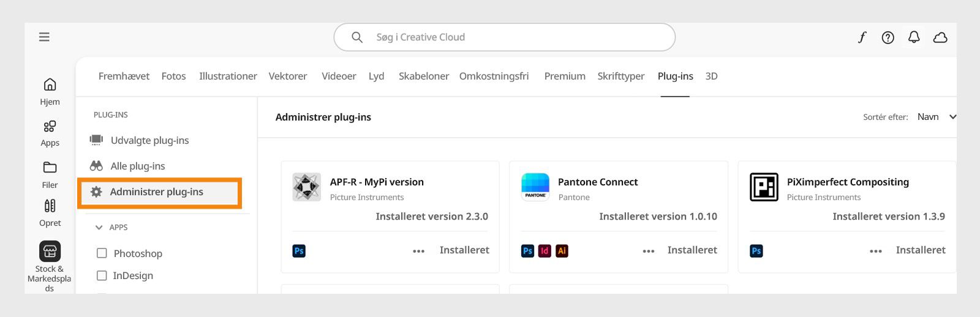Screen dimensions: 980x317
Task: Switch to the Illustrationer tab
Action: coord(228,76)
